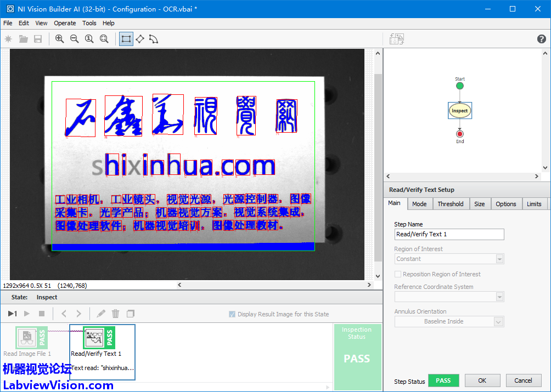
Task: Select the Annulus ROI tool
Action: pos(154,39)
